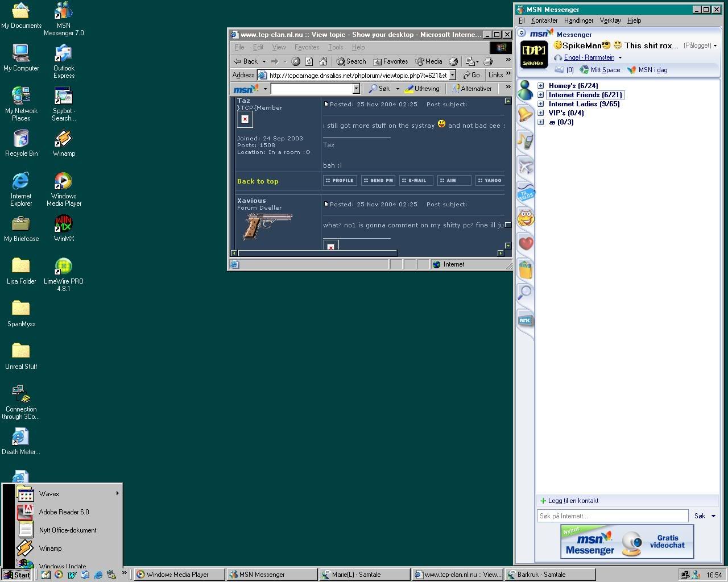This screenshot has height=582, width=728.
Task: Choose Adobe Reader 6.0 from Start menu
Action: [x=64, y=512]
